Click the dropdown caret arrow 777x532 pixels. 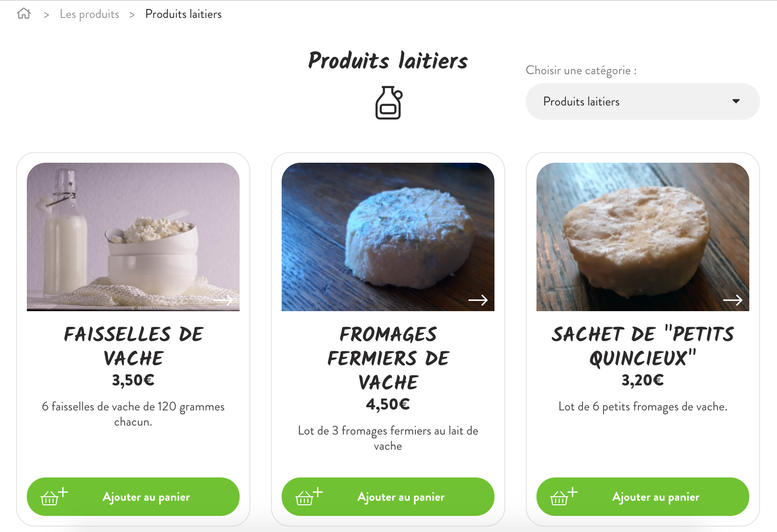tap(736, 101)
